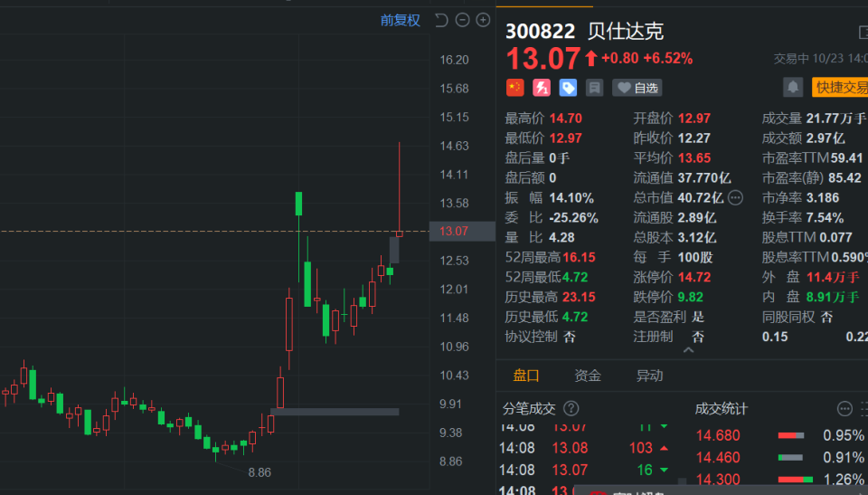Click the 成交统计 heading
This screenshot has height=495, width=868.
pyautogui.click(x=722, y=409)
